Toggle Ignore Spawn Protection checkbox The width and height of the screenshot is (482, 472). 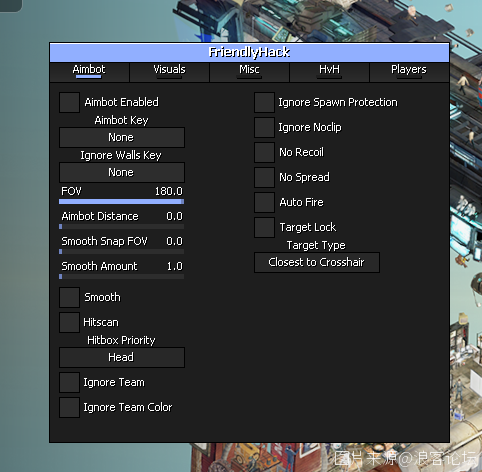click(x=264, y=102)
